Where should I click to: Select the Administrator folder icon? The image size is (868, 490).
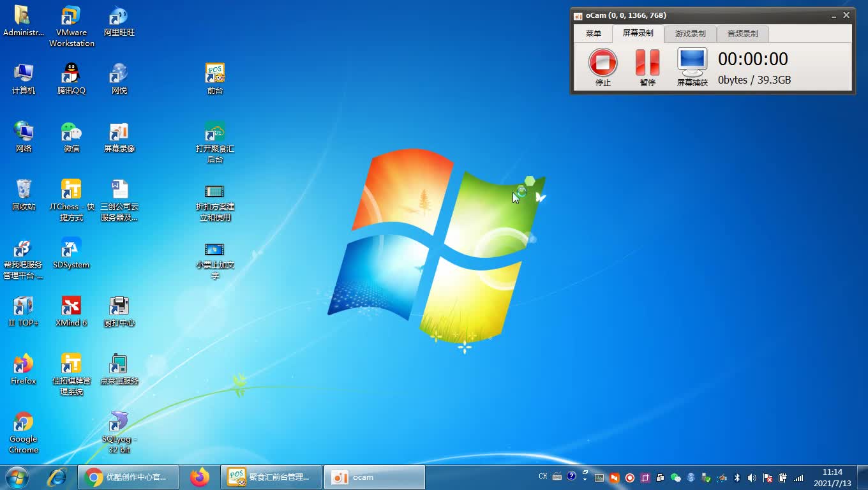coord(24,21)
